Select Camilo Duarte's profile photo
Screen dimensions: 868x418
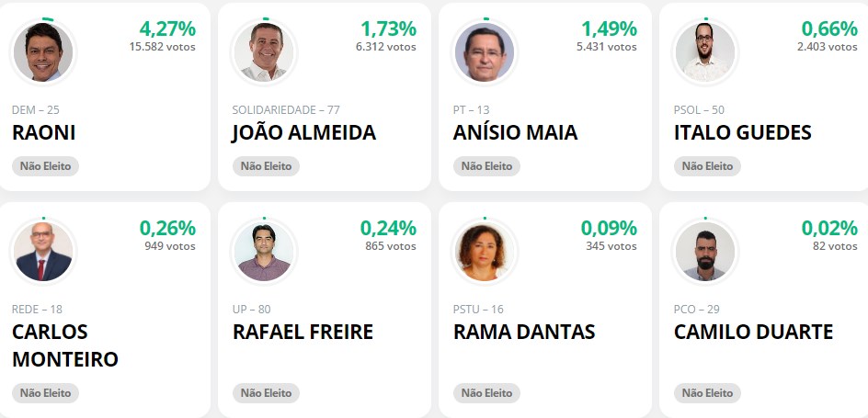pos(705,252)
